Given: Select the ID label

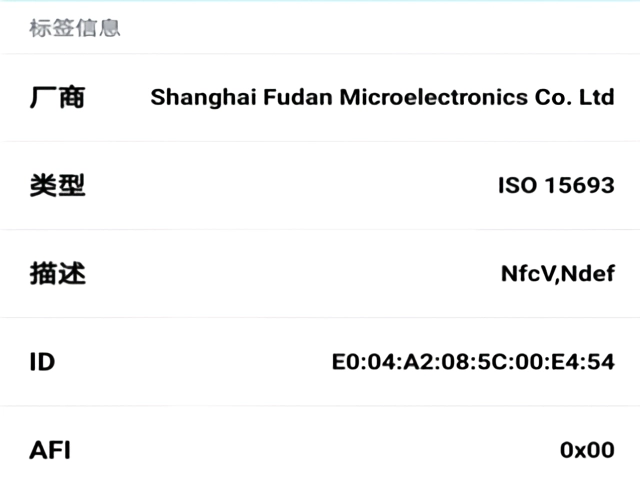Looking at the screenshot, I should coord(42,361).
